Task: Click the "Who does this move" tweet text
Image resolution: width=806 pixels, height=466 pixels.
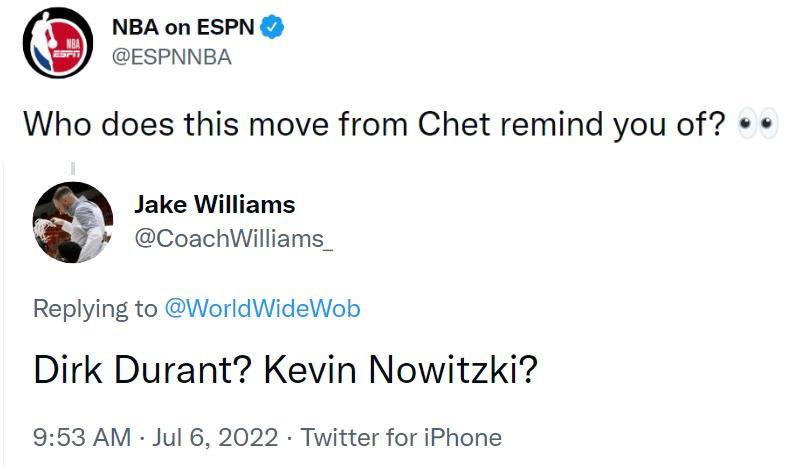Action: tap(180, 125)
